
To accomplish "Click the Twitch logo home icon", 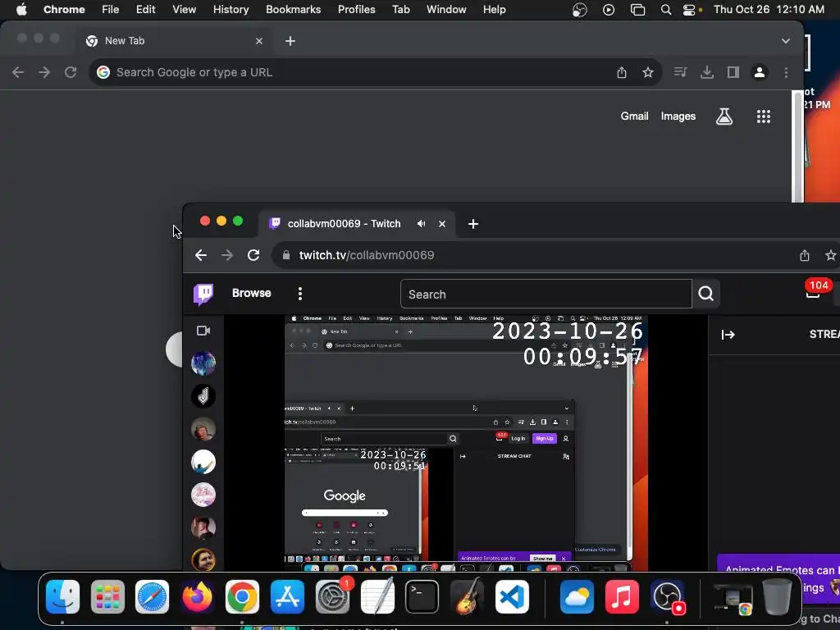I will pos(203,294).
